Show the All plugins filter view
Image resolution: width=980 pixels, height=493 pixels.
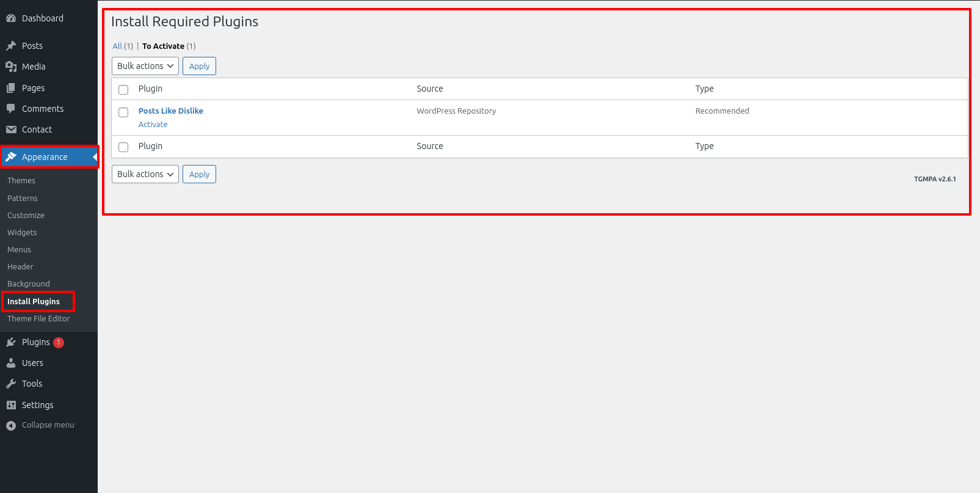117,46
